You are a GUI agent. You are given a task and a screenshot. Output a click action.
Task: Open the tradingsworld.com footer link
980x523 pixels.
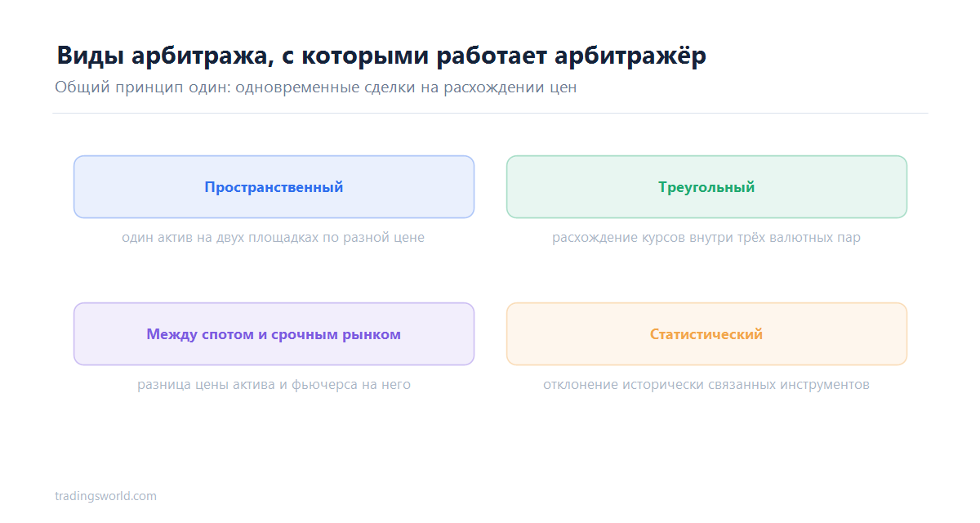tap(105, 496)
